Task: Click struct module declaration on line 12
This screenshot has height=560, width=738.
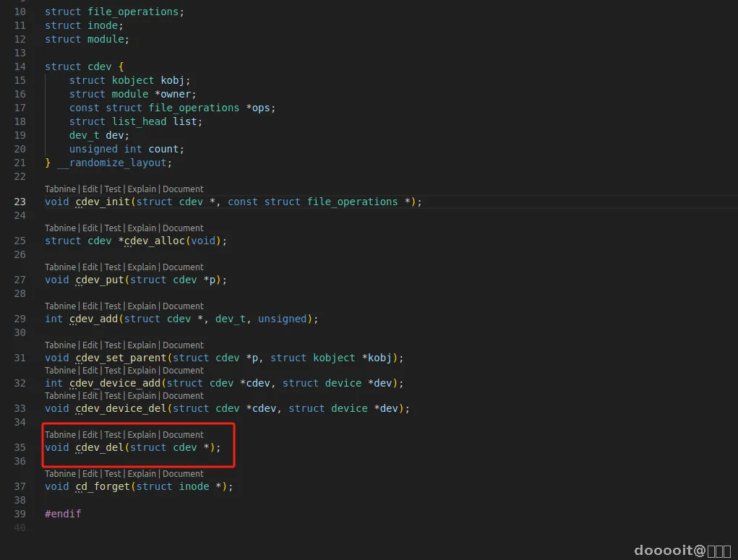Action: pyautogui.click(x=87, y=39)
